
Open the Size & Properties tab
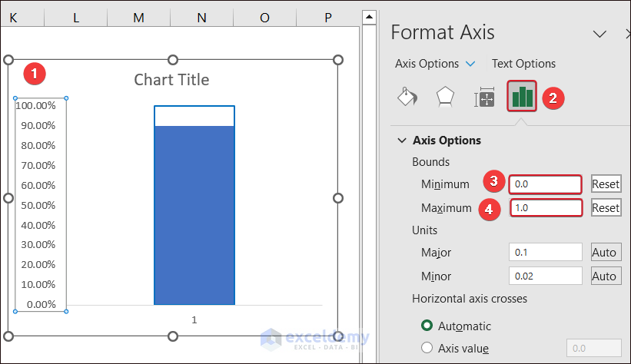[x=485, y=98]
